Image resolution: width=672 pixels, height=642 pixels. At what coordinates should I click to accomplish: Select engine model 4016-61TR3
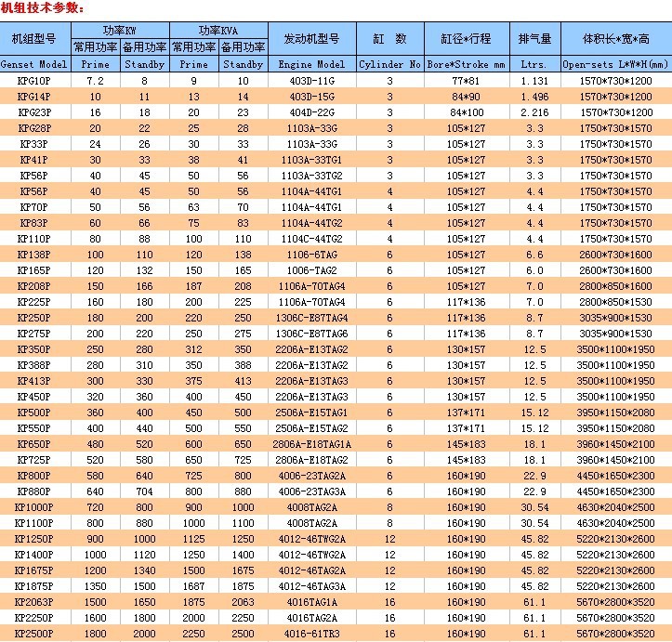(x=312, y=634)
